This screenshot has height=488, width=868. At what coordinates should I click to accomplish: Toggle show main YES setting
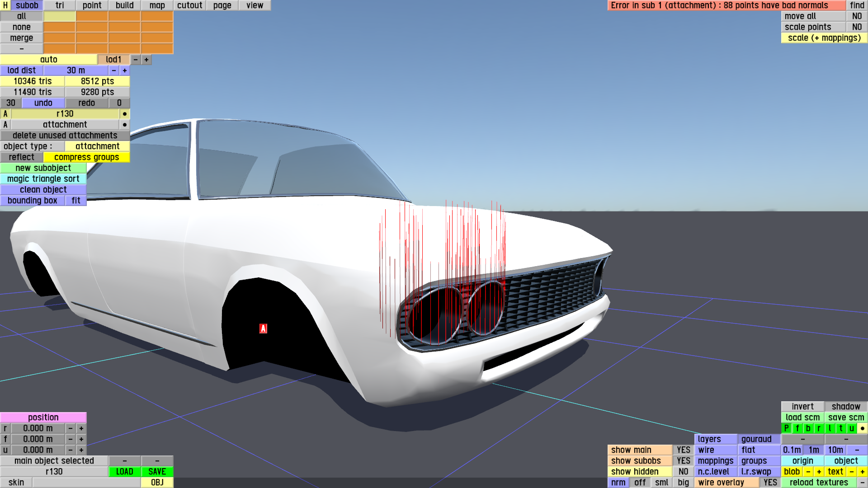(683, 450)
